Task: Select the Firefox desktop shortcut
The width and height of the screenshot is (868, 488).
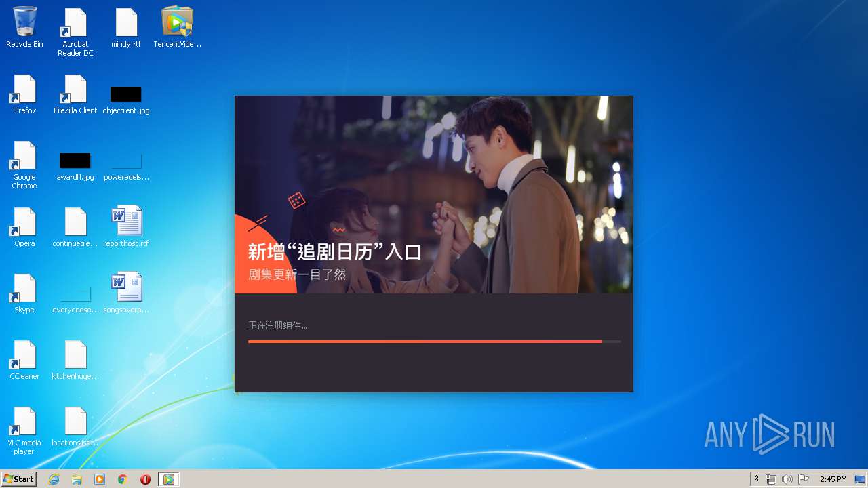Action: pyautogui.click(x=24, y=94)
